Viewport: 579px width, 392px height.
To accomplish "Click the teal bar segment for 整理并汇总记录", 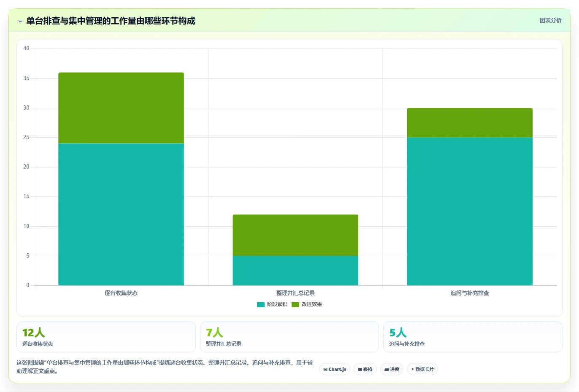I will click(x=295, y=271).
